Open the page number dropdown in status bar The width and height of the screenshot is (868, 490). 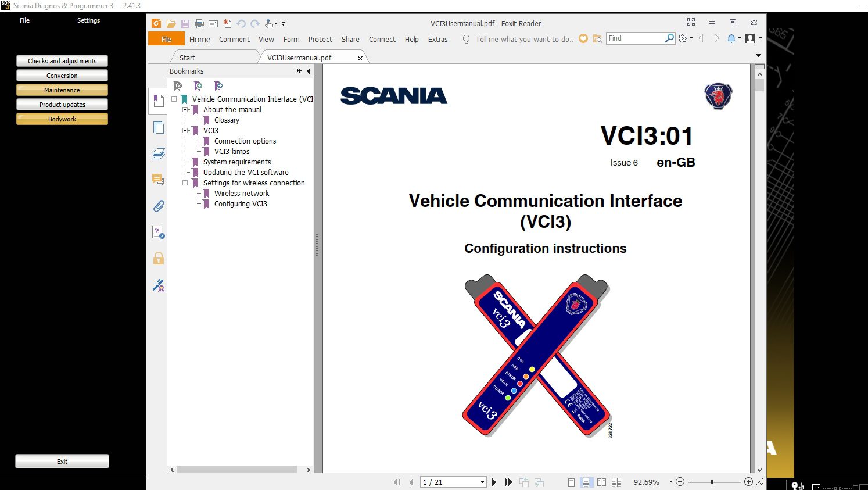click(482, 481)
